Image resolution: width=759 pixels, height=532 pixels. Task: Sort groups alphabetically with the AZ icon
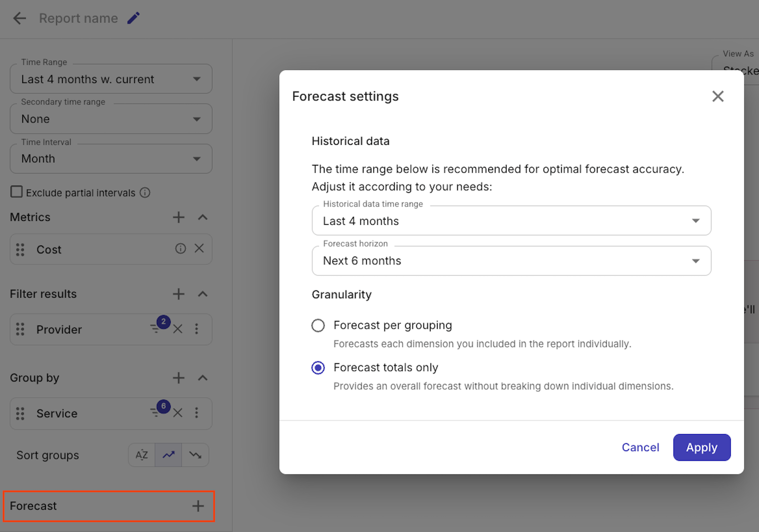142,455
